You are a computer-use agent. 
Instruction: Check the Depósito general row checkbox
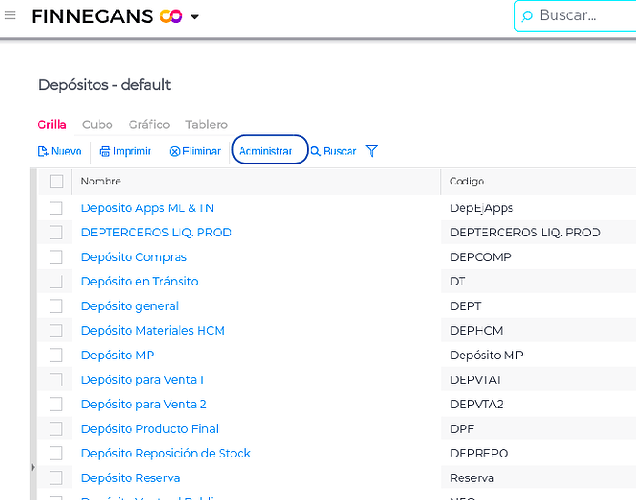[x=57, y=306]
